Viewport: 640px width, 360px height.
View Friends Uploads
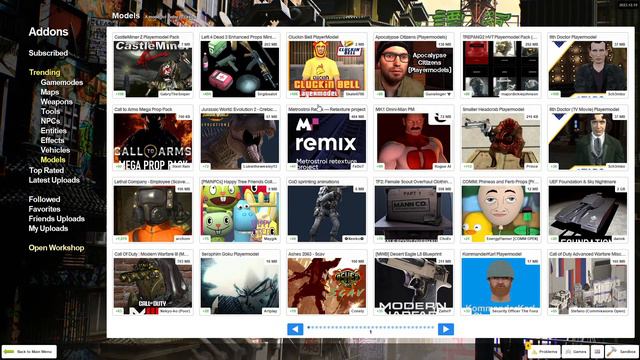[x=57, y=219]
